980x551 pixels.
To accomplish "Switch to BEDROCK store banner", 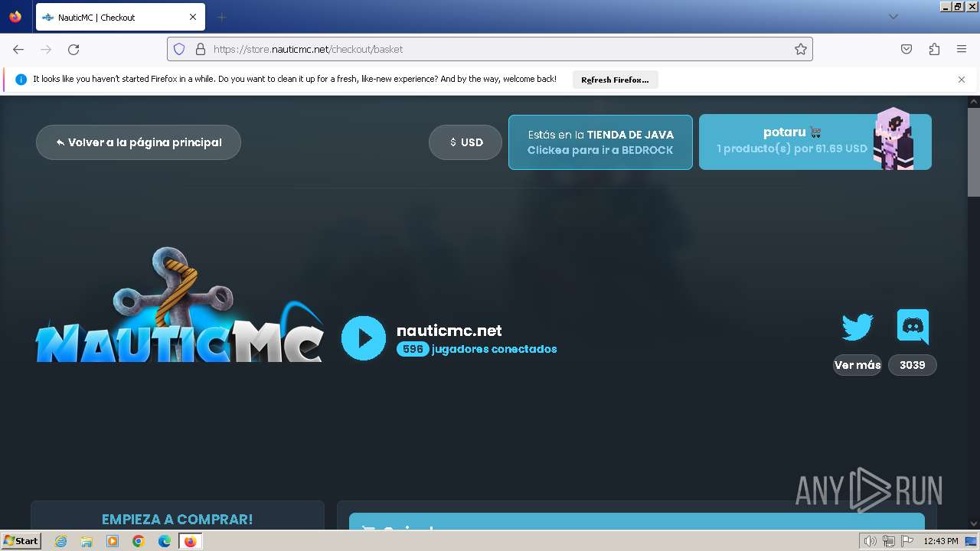I will (x=600, y=142).
